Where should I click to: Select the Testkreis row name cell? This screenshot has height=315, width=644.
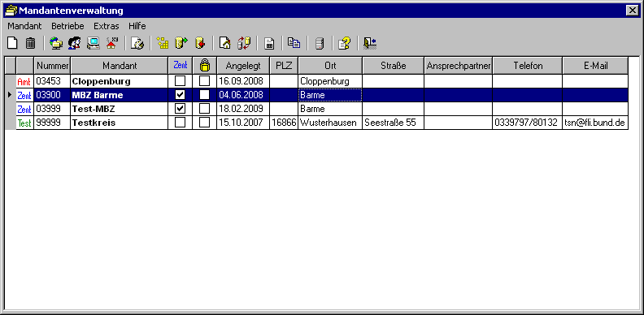(x=119, y=123)
